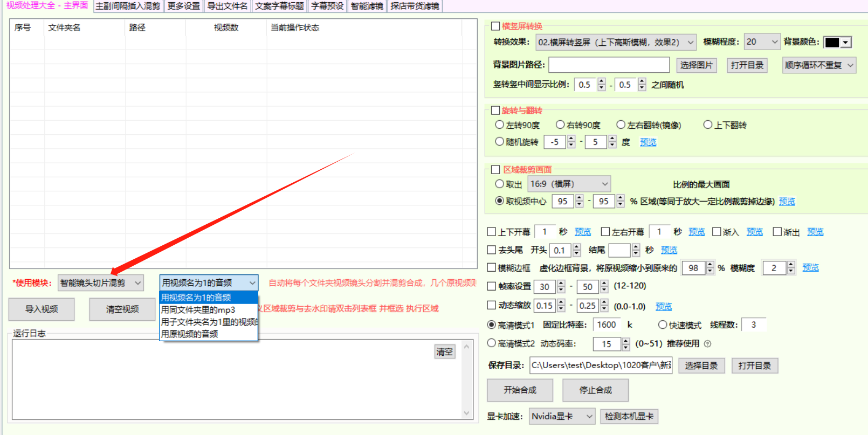Click the 固定比特率 1600 field

click(607, 324)
